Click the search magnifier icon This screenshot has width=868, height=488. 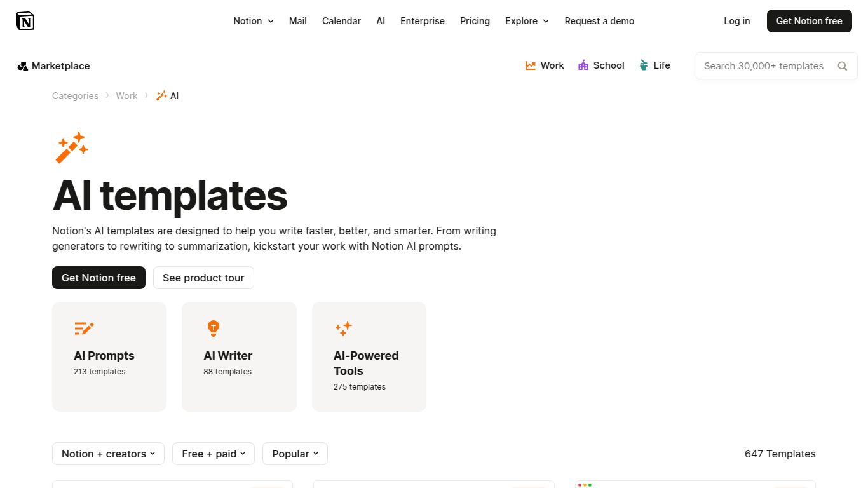pos(843,65)
